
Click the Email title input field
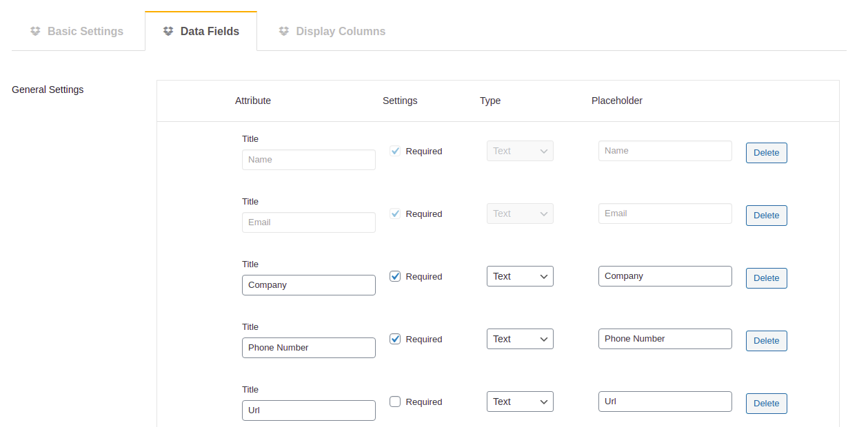pos(309,222)
